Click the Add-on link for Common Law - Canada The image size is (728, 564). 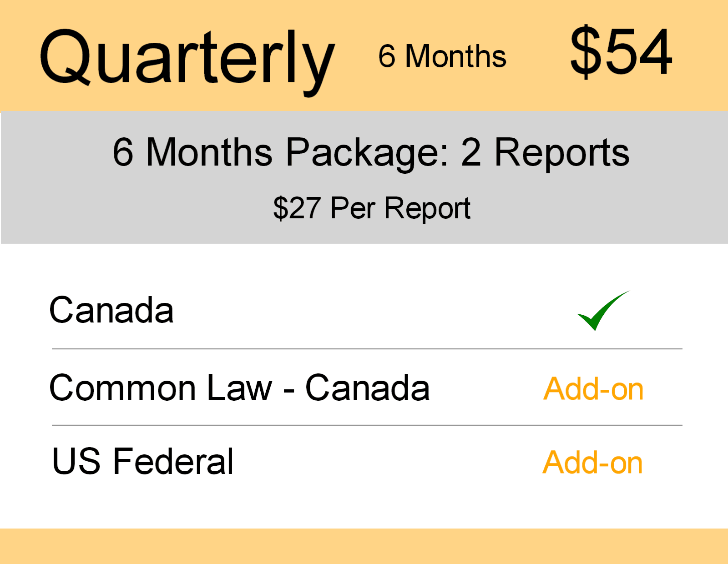593,389
